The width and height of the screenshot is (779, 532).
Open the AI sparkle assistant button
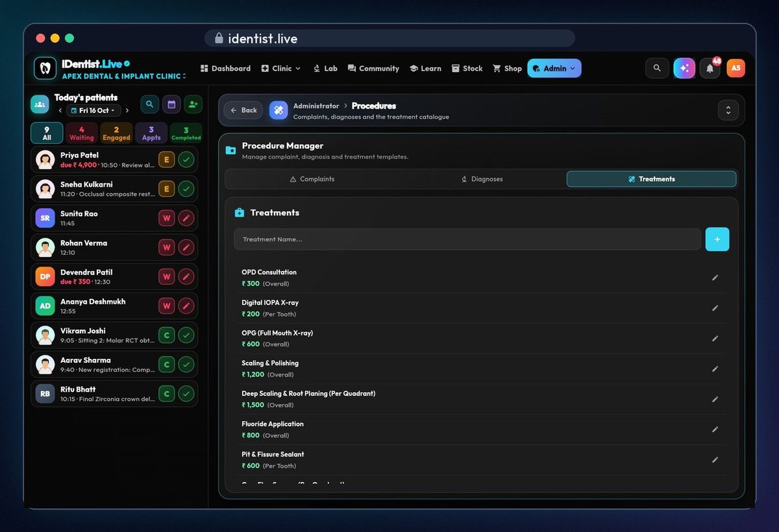684,68
